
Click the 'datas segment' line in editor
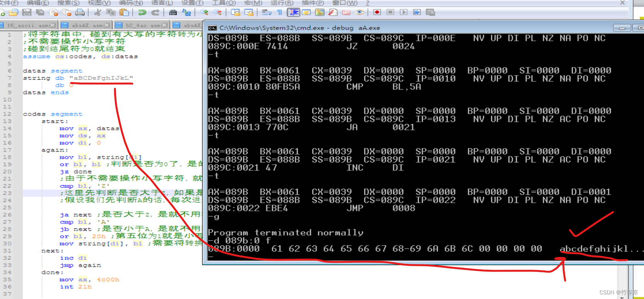52,71
